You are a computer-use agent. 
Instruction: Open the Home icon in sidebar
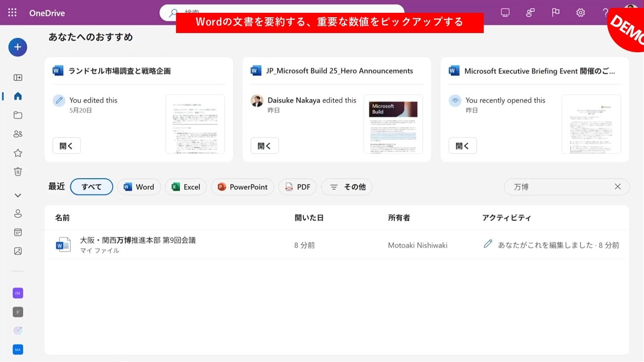click(x=18, y=96)
